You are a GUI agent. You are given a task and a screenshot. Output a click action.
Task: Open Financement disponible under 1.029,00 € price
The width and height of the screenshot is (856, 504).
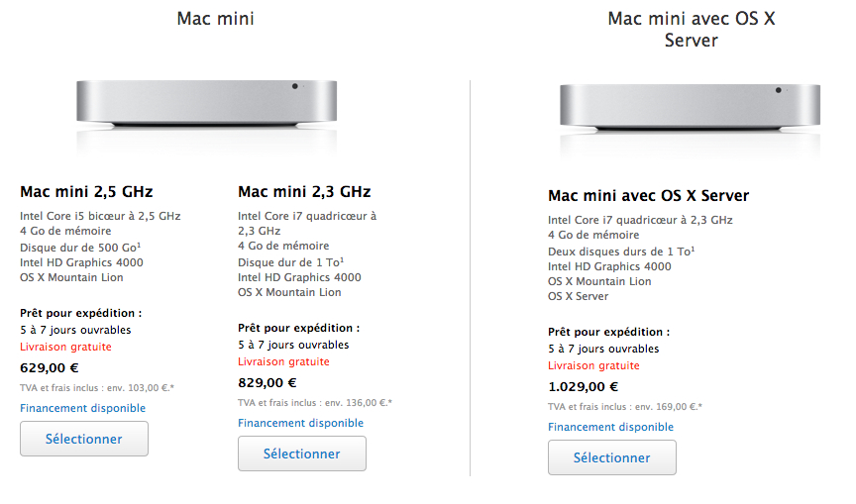611,427
